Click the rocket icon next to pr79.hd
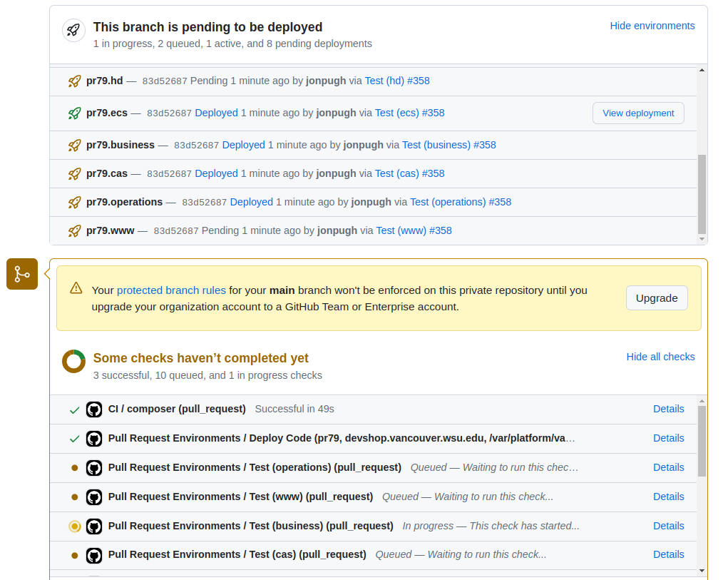The height and width of the screenshot is (580, 728). click(74, 81)
